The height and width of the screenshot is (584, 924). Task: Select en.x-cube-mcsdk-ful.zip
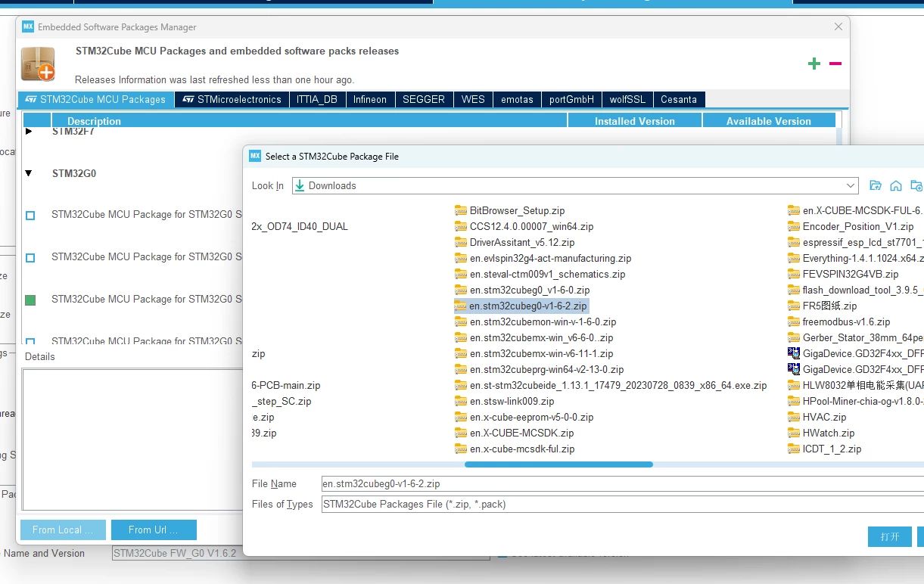(515, 449)
